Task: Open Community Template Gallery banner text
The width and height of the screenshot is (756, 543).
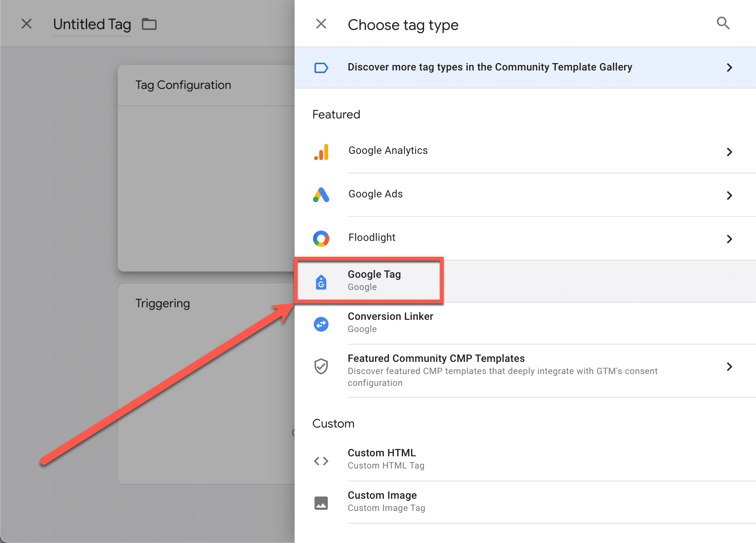Action: point(490,67)
